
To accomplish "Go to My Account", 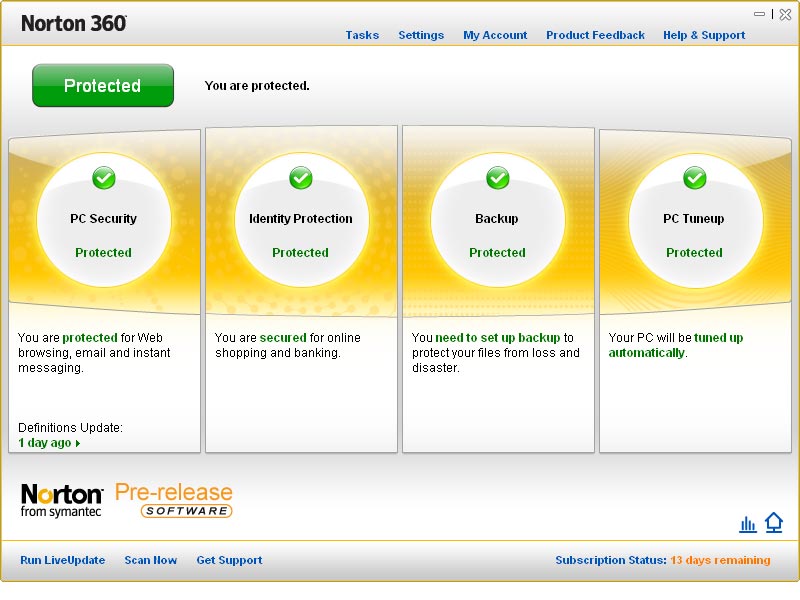I will [x=495, y=35].
